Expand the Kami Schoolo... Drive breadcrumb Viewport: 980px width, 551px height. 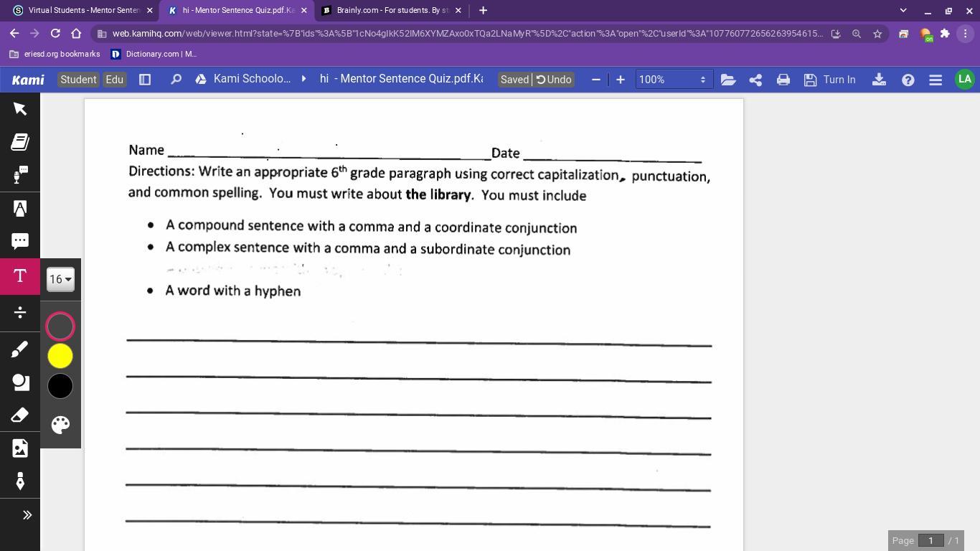tap(304, 79)
